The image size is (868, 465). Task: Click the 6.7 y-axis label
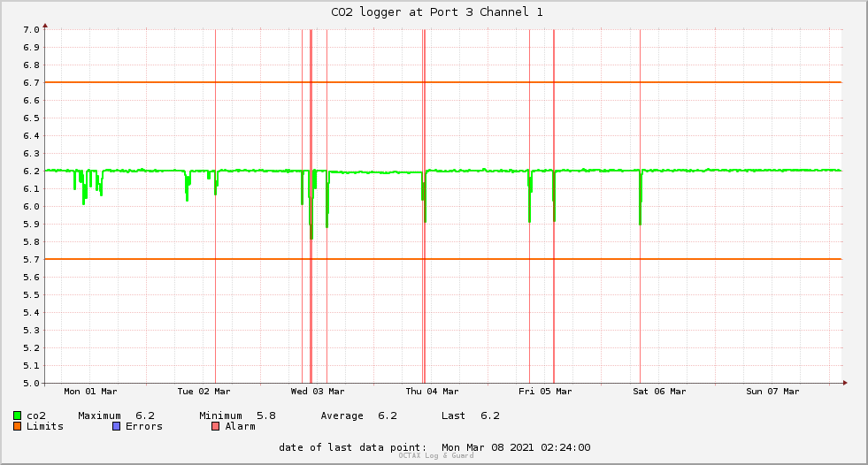pyautogui.click(x=31, y=83)
